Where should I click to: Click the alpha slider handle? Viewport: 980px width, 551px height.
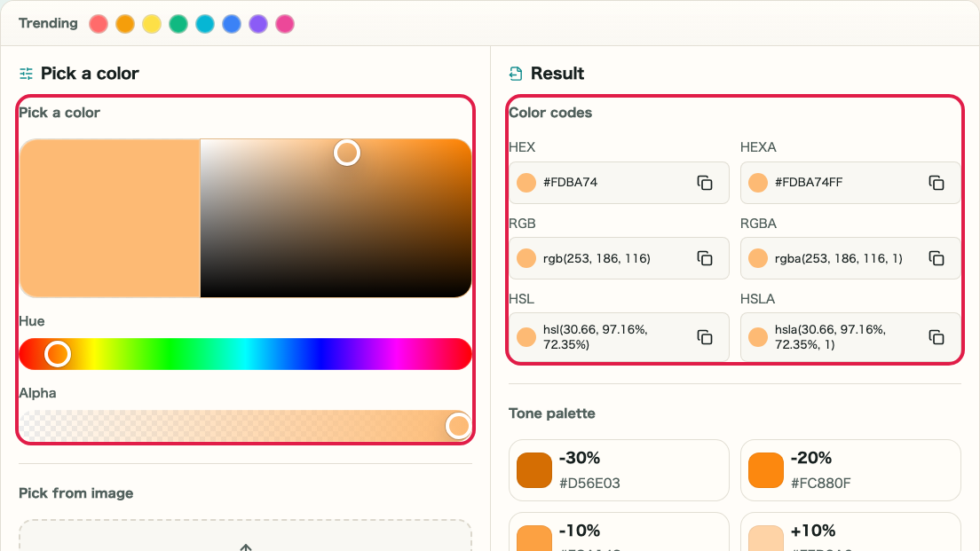tap(459, 426)
